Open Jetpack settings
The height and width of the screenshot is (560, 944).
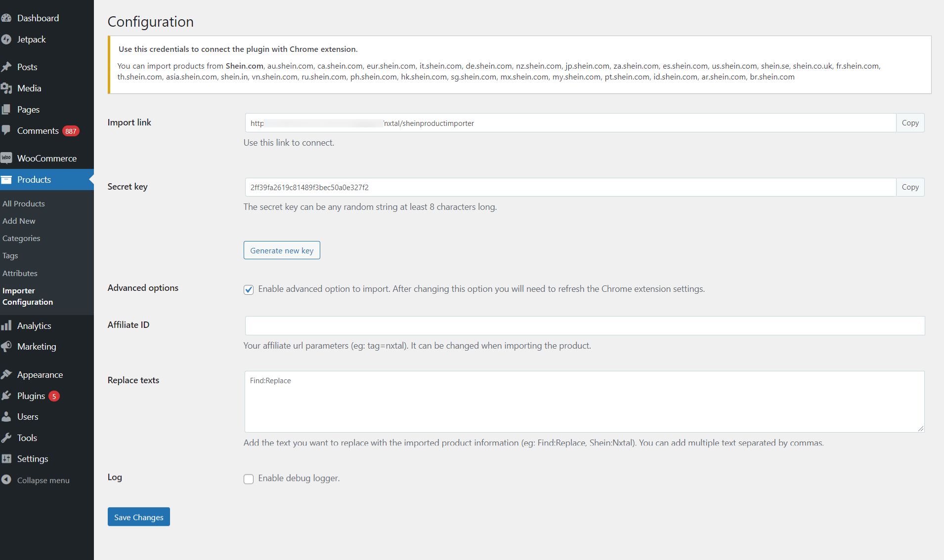pyautogui.click(x=32, y=39)
